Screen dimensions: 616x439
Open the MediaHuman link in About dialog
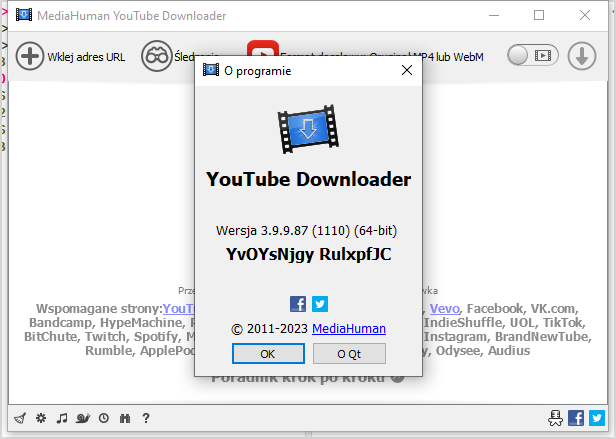coord(349,329)
